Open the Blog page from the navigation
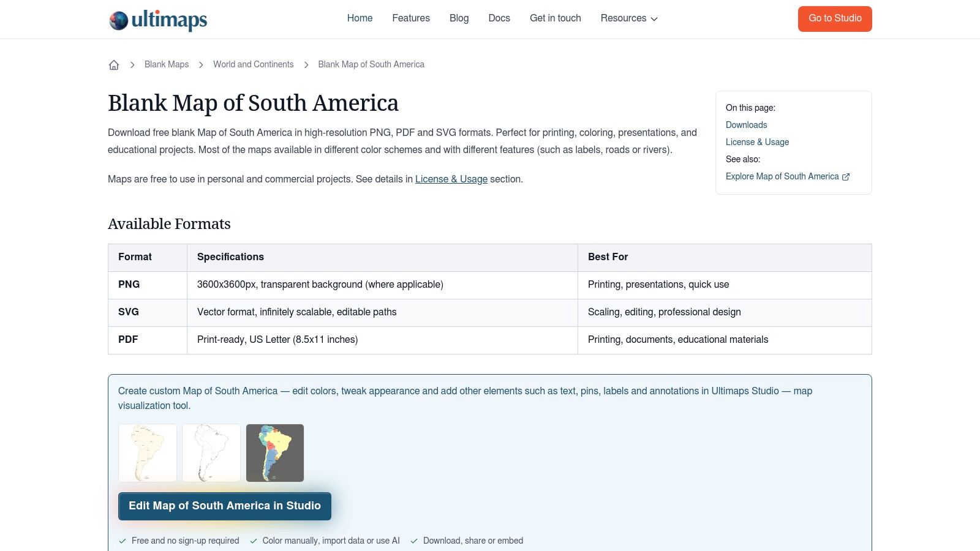This screenshot has width=980, height=551. tap(459, 18)
